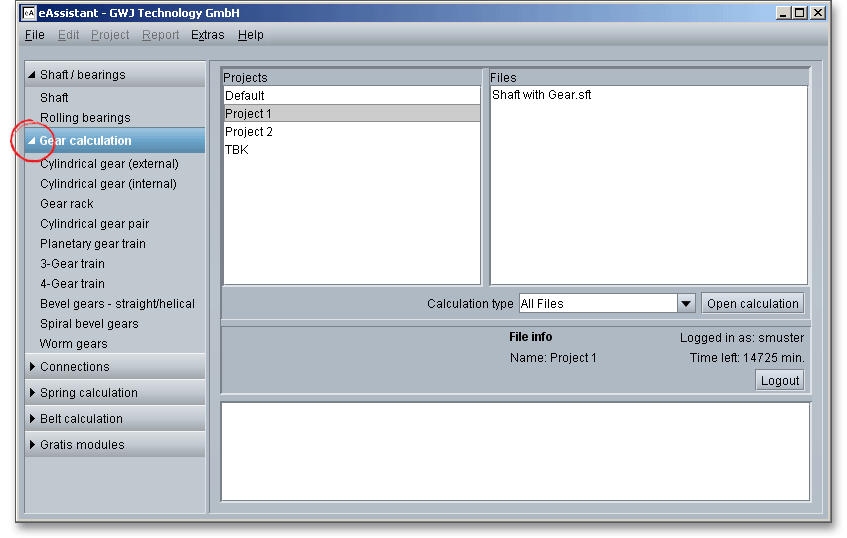The image size is (847, 538).
Task: Expand the Connections section
Action: click(x=32, y=367)
